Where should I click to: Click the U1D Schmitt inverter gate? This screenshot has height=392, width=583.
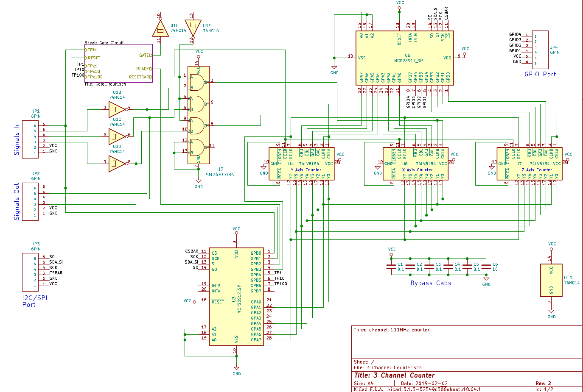pyautogui.click(x=117, y=164)
